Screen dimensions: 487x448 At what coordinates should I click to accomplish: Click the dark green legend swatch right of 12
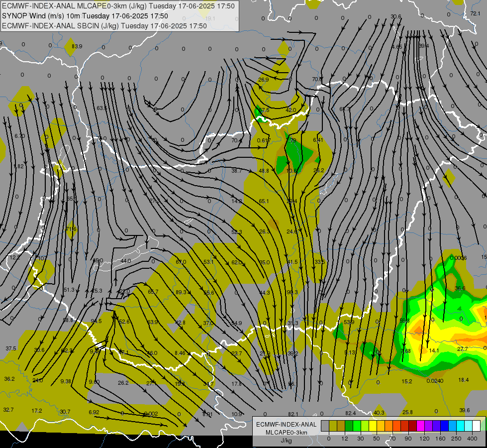coord(349,426)
